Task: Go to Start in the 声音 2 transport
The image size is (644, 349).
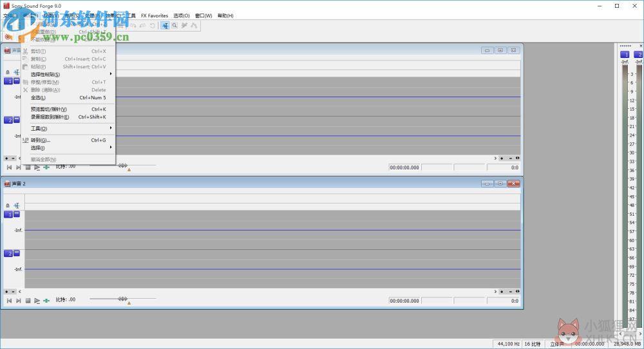Action: (9, 301)
